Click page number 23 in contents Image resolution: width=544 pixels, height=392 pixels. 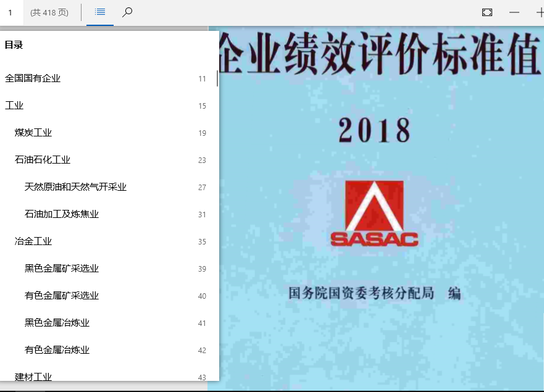pyautogui.click(x=203, y=161)
